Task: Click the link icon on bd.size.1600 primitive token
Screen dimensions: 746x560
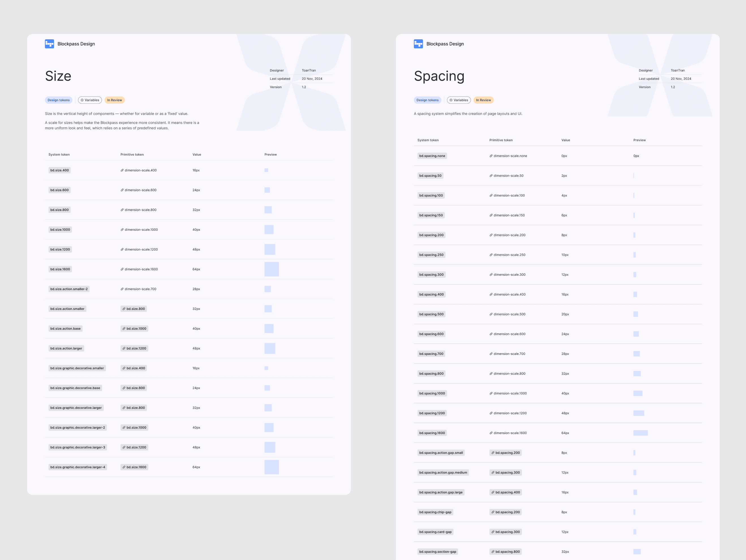Action: click(x=124, y=467)
